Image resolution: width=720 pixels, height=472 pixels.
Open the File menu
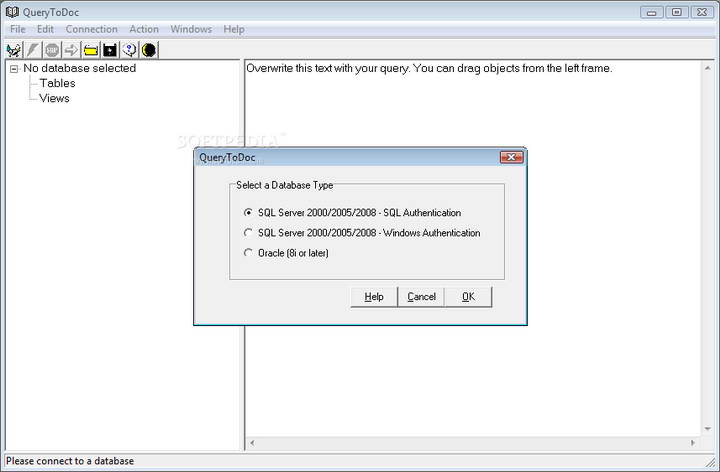tap(17, 29)
